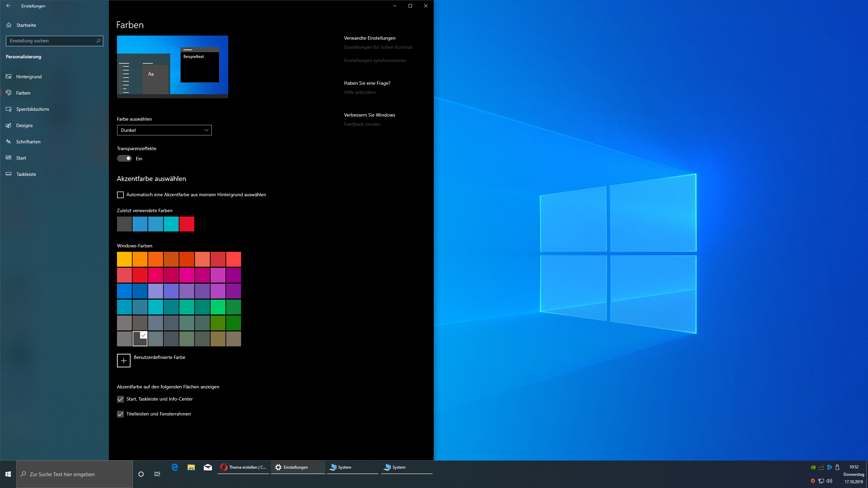Image resolution: width=868 pixels, height=488 pixels.
Task: Open the Hintergrund settings page
Action: pos(29,77)
